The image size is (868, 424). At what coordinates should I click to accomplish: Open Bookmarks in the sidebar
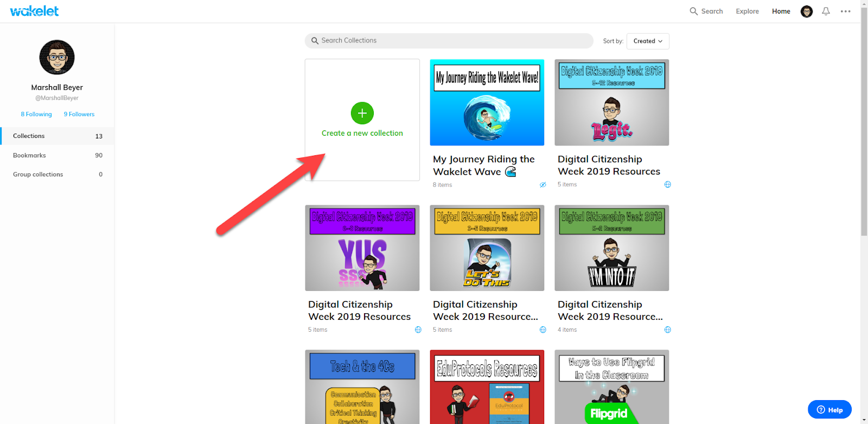[57, 155]
